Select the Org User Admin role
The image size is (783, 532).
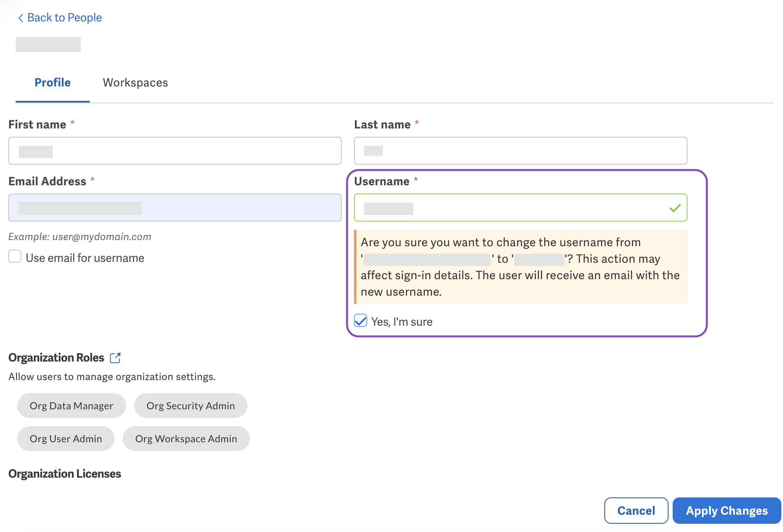[x=66, y=439]
